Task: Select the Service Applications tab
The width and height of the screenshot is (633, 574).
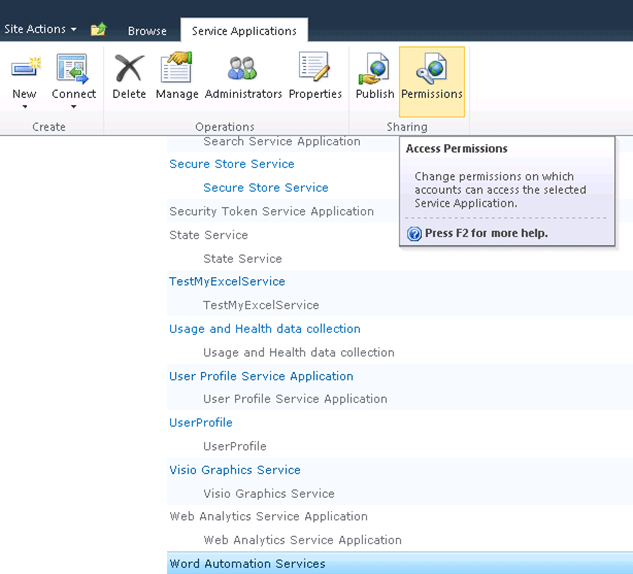Action: tap(244, 30)
